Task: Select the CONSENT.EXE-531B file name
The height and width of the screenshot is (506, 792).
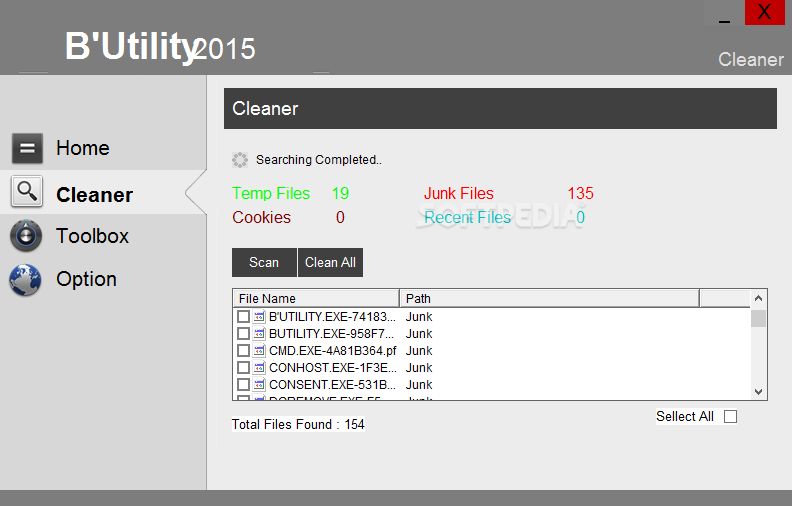Action: tap(332, 385)
